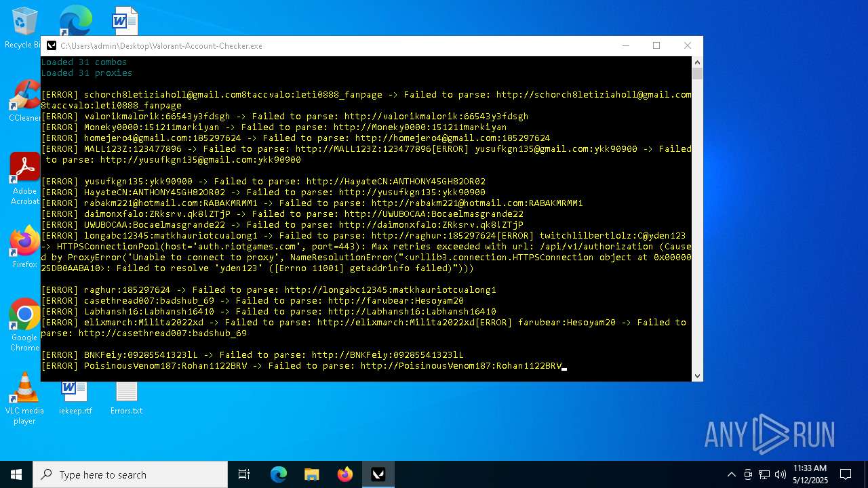
Task: Click the taskbar search box
Action: [x=130, y=474]
